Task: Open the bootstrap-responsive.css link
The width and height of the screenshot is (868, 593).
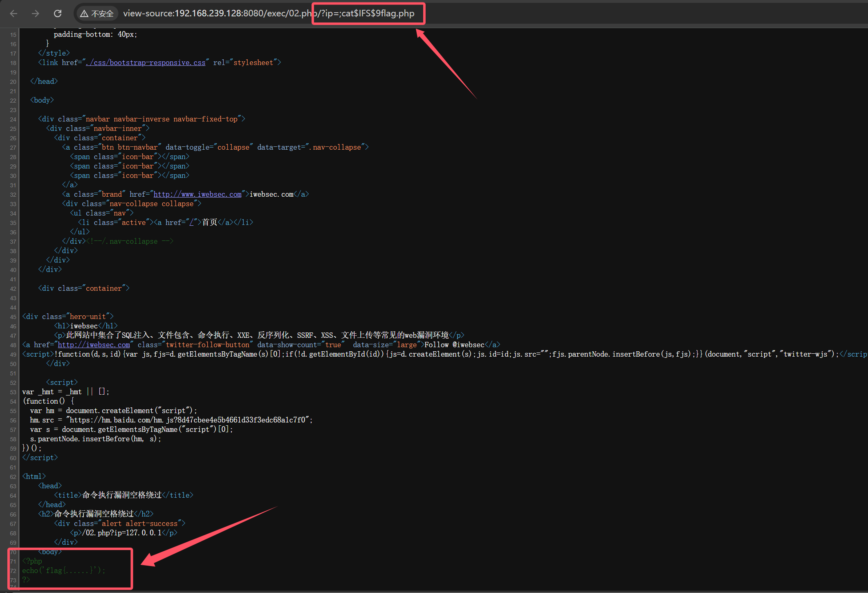Action: coord(146,63)
